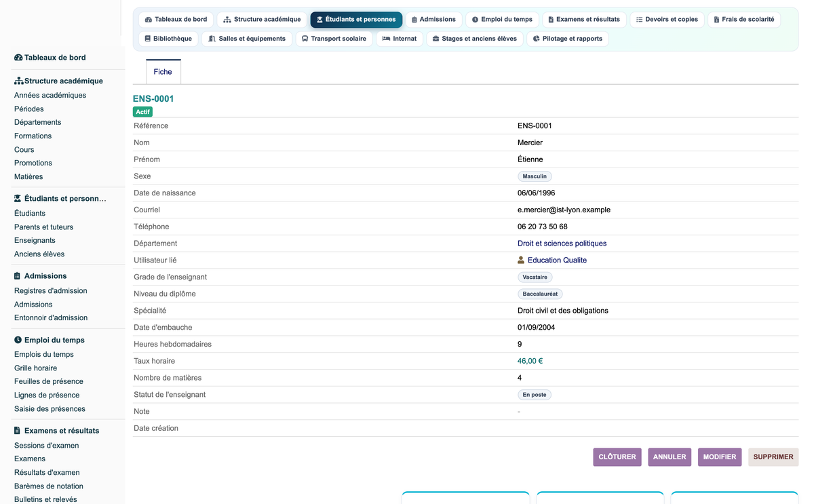
Task: Click the Examens et résultats document icon in the top menu
Action: pyautogui.click(x=551, y=20)
